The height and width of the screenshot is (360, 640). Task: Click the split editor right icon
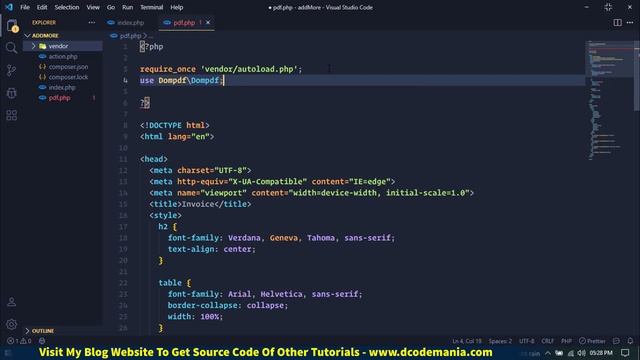(x=617, y=22)
